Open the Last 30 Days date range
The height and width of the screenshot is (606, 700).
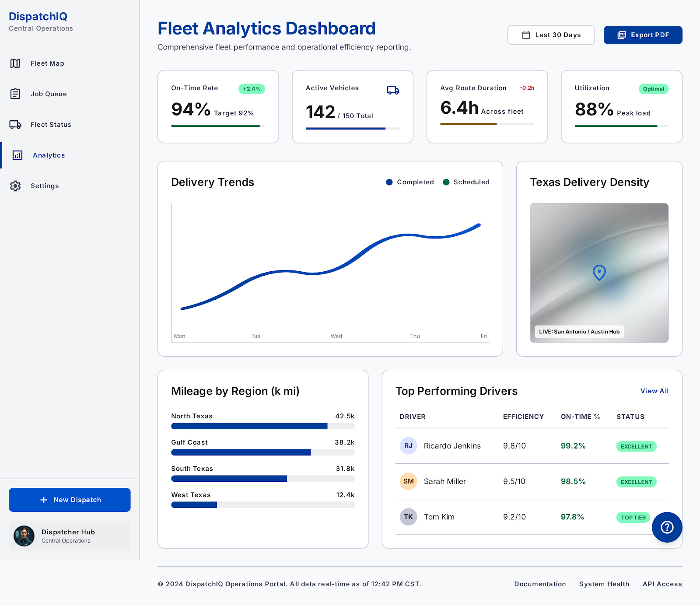[551, 35]
